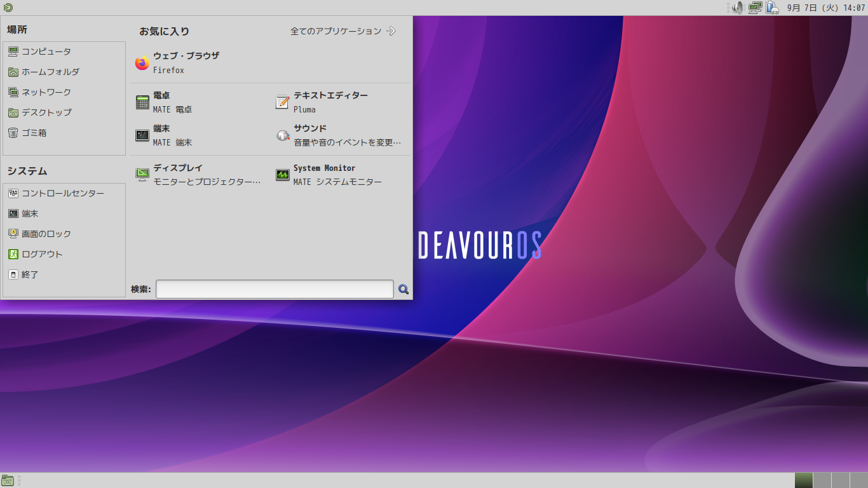Click the 終了 power icon
The width and height of the screenshot is (868, 488).
click(x=13, y=274)
